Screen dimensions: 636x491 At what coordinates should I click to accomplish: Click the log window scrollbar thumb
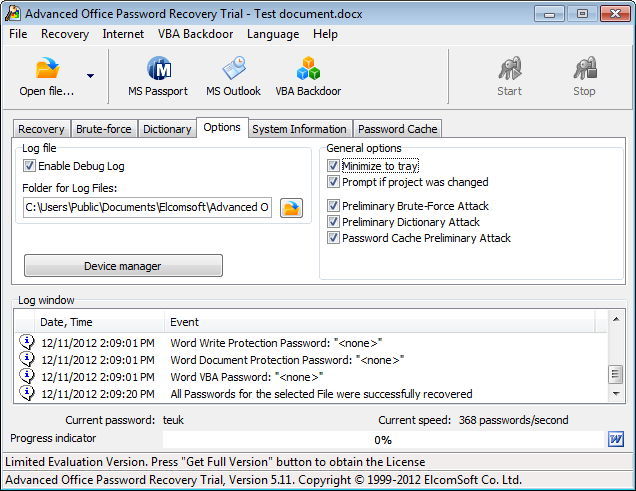point(616,374)
